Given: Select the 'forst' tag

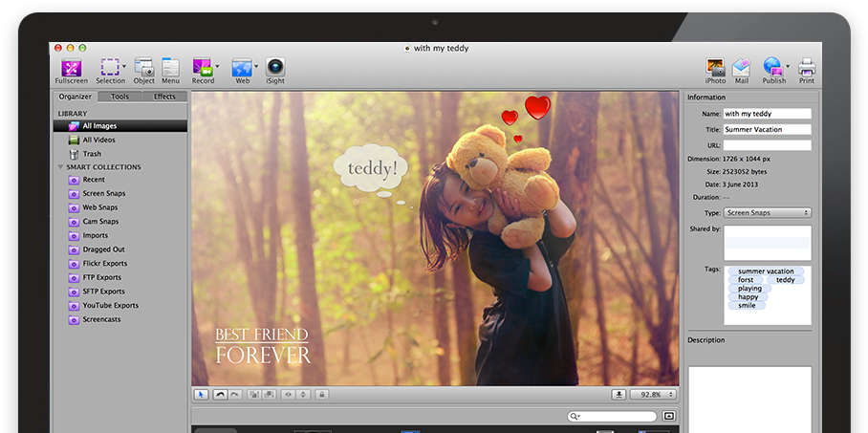Looking at the screenshot, I should coord(746,280).
